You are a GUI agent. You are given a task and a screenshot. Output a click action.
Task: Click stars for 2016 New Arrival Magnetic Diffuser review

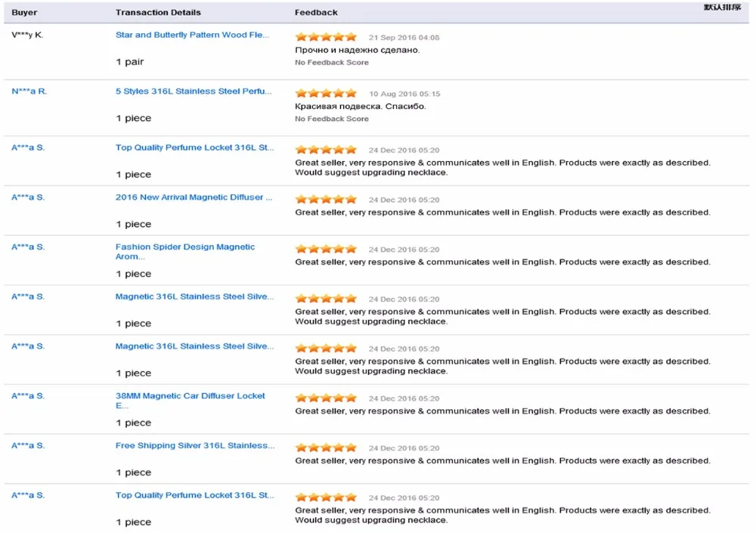point(325,200)
